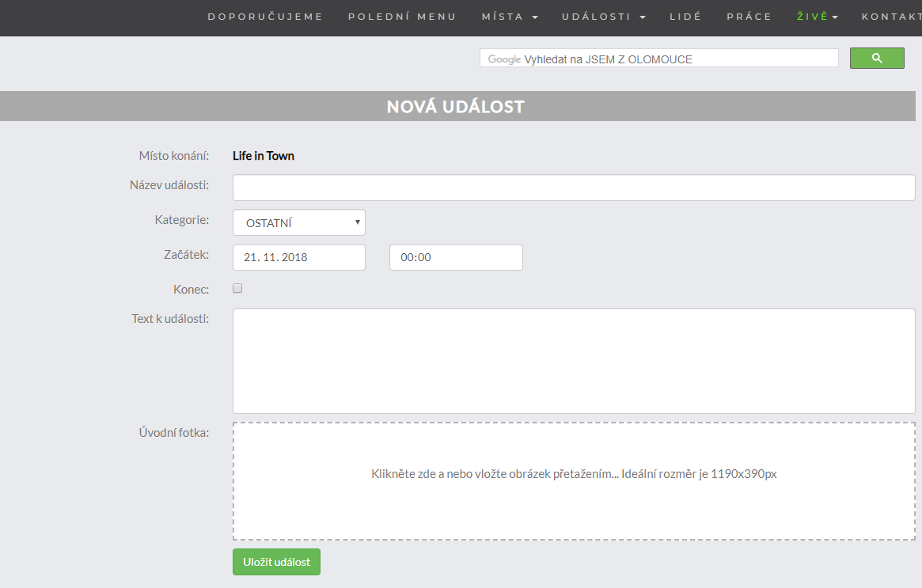Screen dimensions: 922x588
Task: Click the green search magnifier button
Action: [877, 59]
